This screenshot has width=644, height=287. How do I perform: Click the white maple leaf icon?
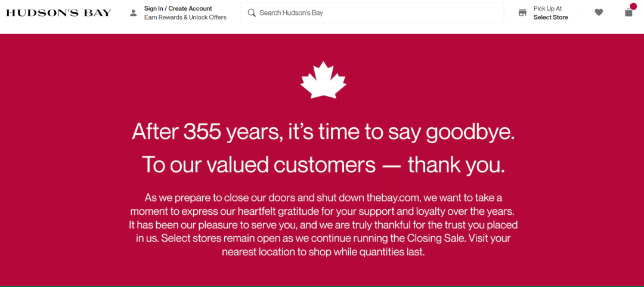pos(323,80)
